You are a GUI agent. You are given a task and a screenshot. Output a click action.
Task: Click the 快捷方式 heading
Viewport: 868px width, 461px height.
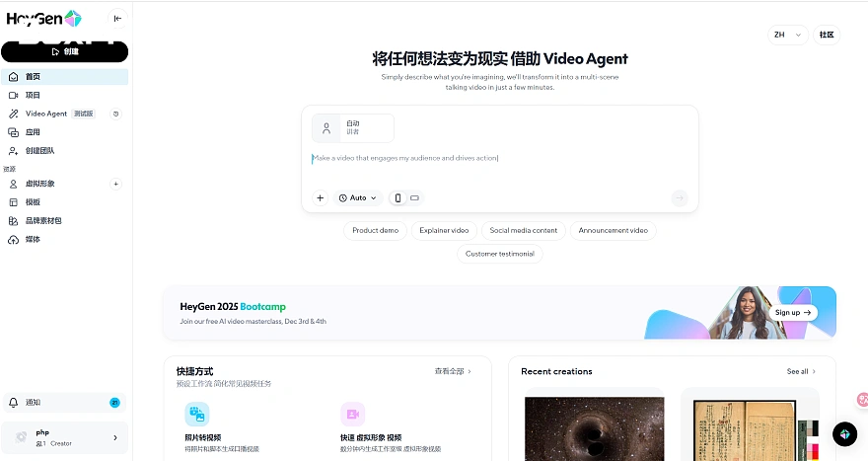click(x=195, y=371)
